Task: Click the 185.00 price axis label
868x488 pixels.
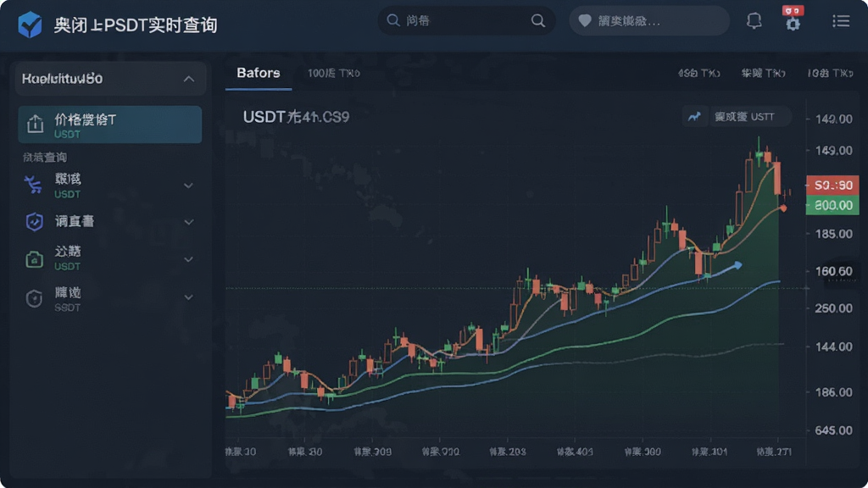Action: tap(834, 234)
